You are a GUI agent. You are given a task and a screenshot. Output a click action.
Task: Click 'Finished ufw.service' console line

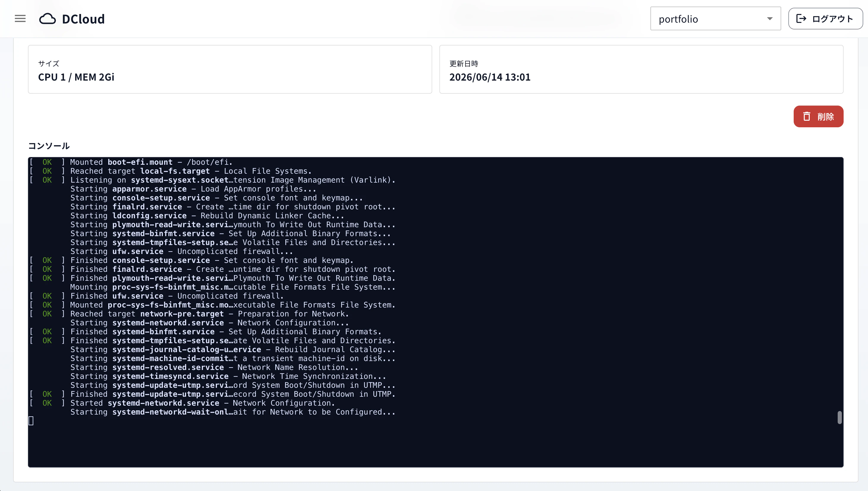(157, 296)
